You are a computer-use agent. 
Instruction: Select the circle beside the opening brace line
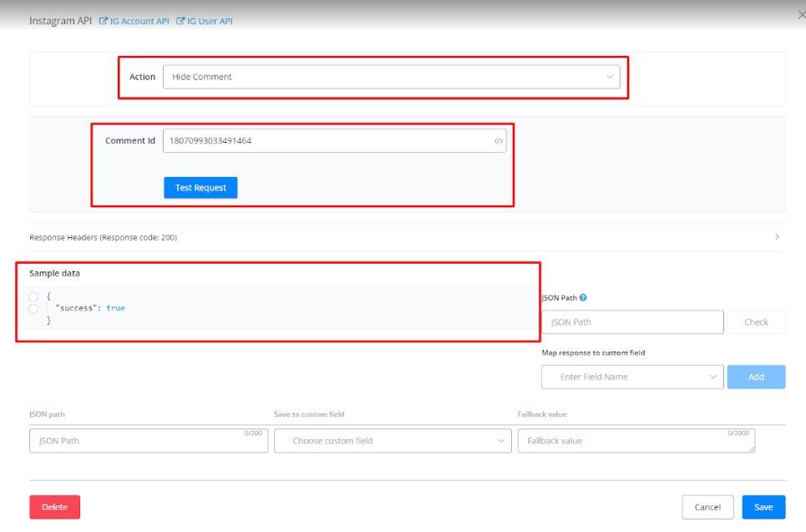[x=33, y=296]
